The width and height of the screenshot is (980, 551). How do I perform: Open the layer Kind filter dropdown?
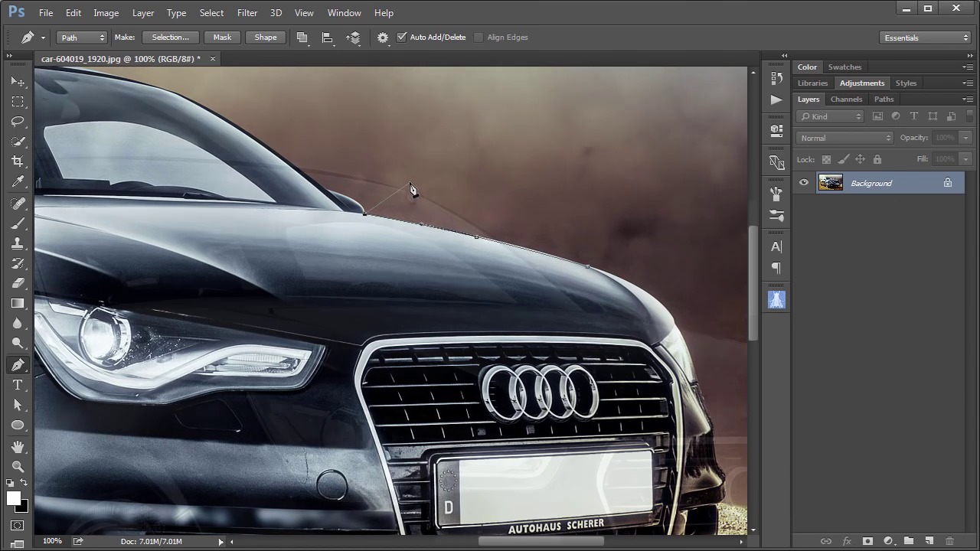pos(830,116)
